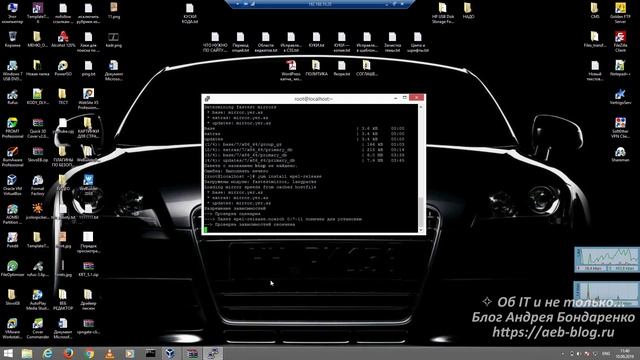Open the VirtualBox taskbar icon

(x=170, y=353)
